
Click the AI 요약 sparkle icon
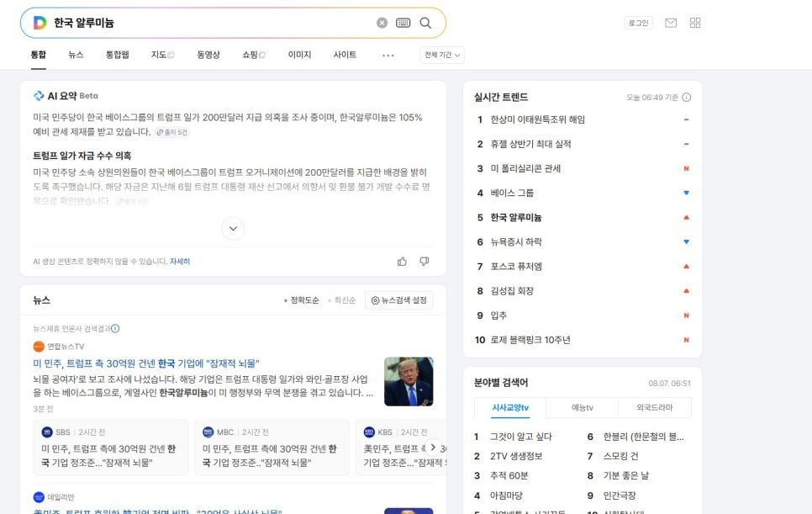[39, 96]
